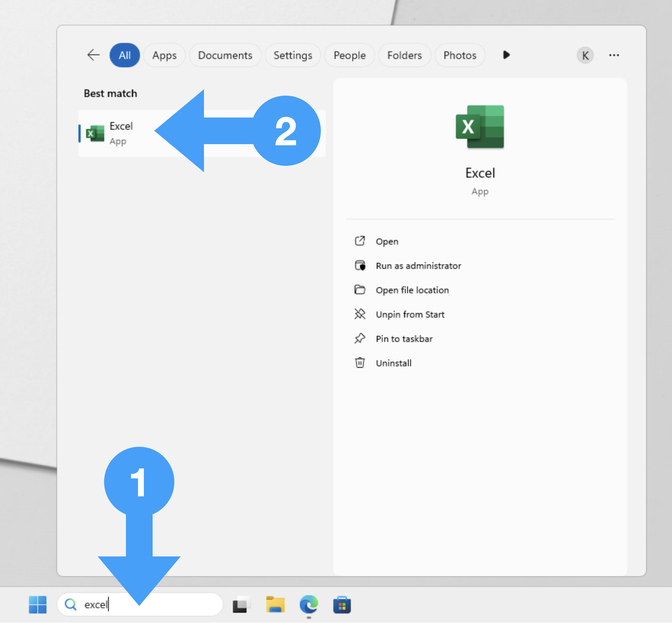672x623 pixels.
Task: Click the K user account avatar
Action: (x=585, y=56)
